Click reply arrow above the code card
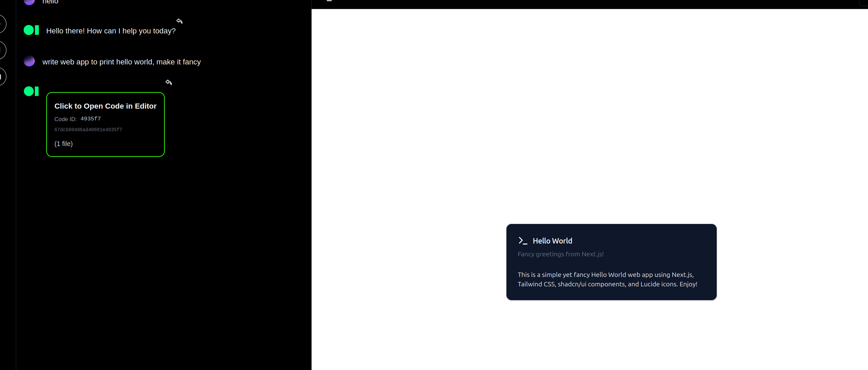This screenshot has width=868, height=370. tap(169, 82)
